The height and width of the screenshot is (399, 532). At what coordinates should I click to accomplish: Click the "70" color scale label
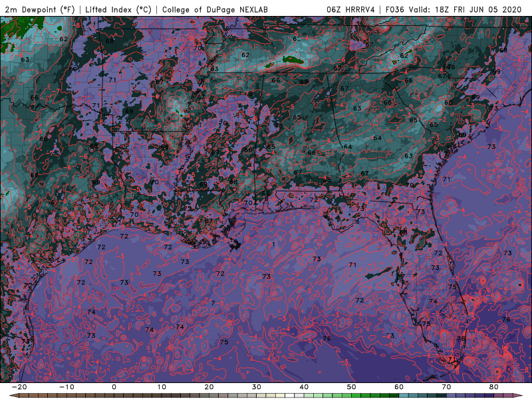pyautogui.click(x=446, y=387)
